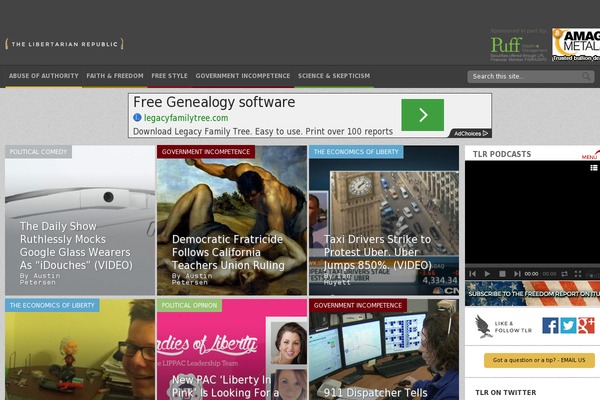Open the legacyfamilytree.com ad link
Screen dimensions: 600x400
point(186,118)
